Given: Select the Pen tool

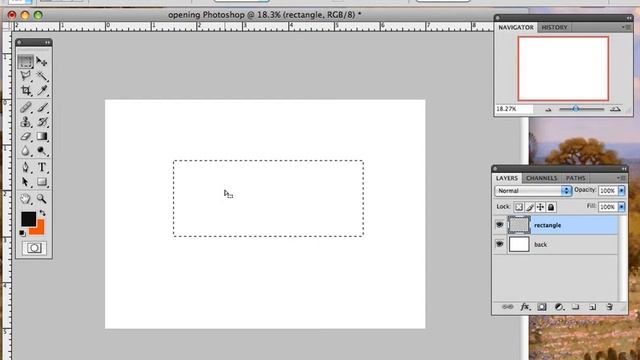Looking at the screenshot, I should coord(25,167).
